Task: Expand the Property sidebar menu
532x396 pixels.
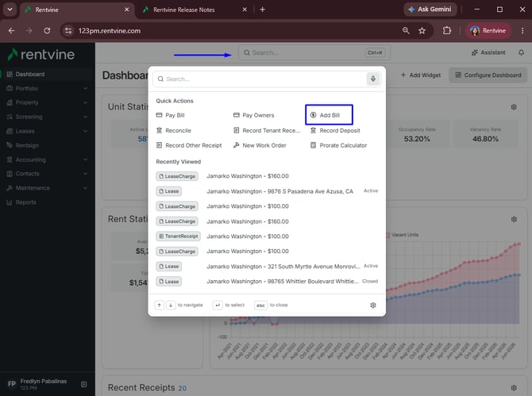Action: pyautogui.click(x=47, y=102)
